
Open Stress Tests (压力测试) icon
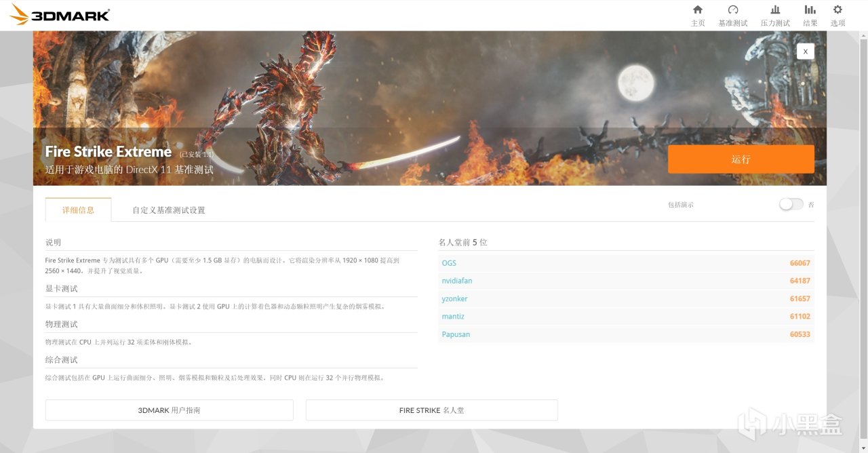(775, 9)
